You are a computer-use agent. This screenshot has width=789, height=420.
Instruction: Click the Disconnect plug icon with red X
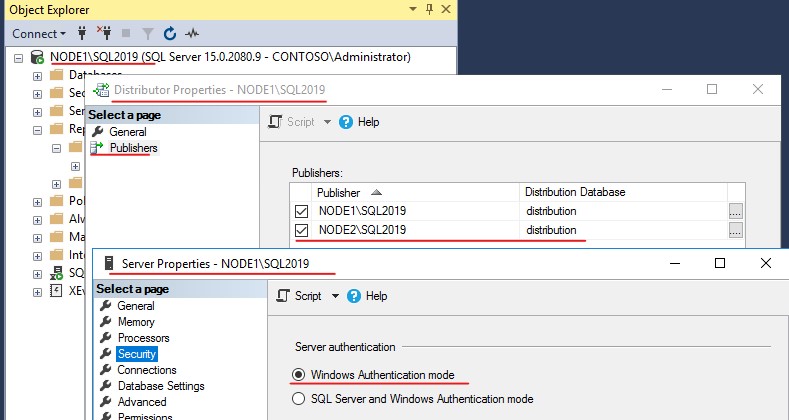click(x=104, y=33)
